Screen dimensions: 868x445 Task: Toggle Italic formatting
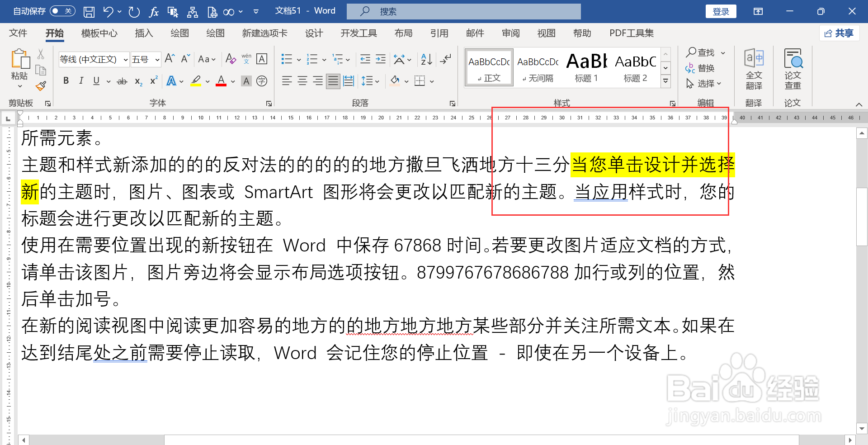coord(81,81)
